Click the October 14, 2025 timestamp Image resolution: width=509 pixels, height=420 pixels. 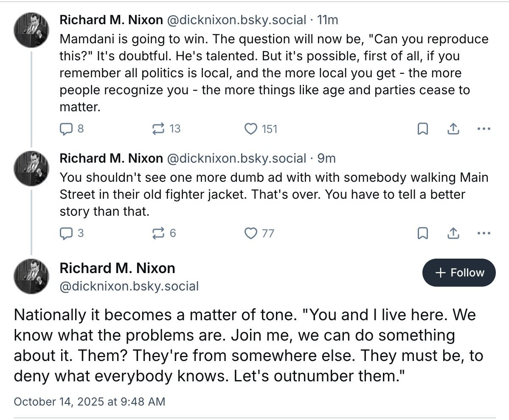pyautogui.click(x=90, y=401)
